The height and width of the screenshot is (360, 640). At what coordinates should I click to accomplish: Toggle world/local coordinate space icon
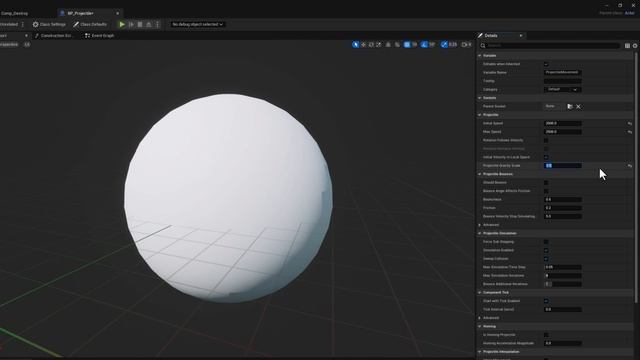point(388,44)
